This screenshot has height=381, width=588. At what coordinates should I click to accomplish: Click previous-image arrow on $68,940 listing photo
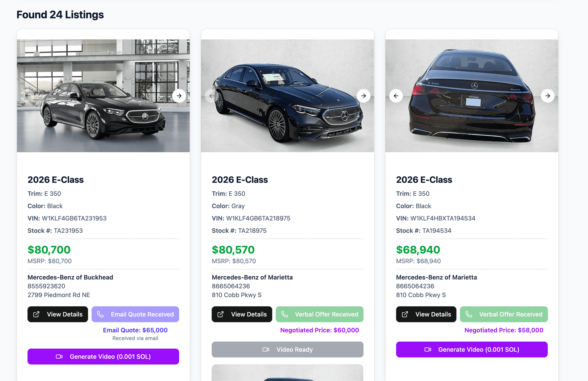click(396, 96)
